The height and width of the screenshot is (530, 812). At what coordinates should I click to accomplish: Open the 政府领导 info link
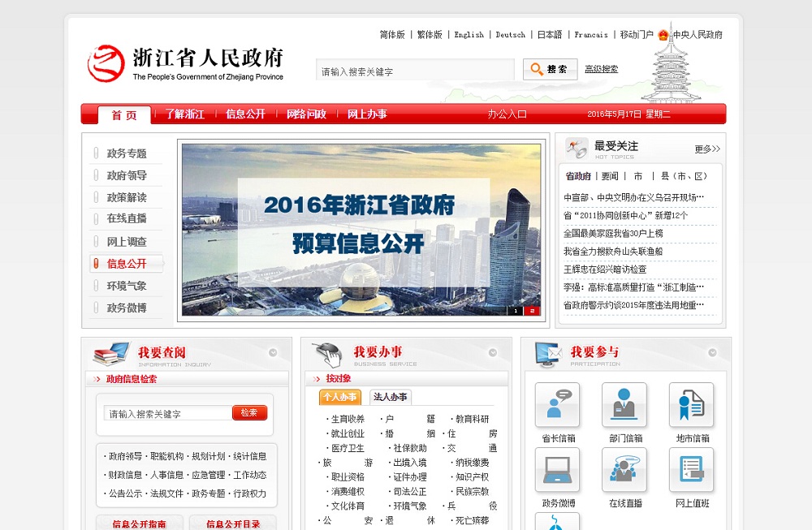pos(125,456)
